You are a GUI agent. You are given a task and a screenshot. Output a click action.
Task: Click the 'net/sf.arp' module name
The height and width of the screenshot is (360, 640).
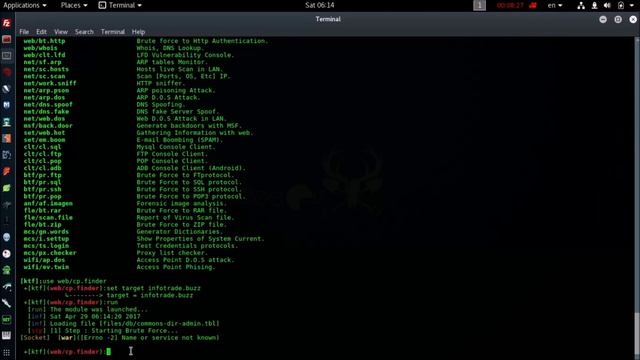42,62
